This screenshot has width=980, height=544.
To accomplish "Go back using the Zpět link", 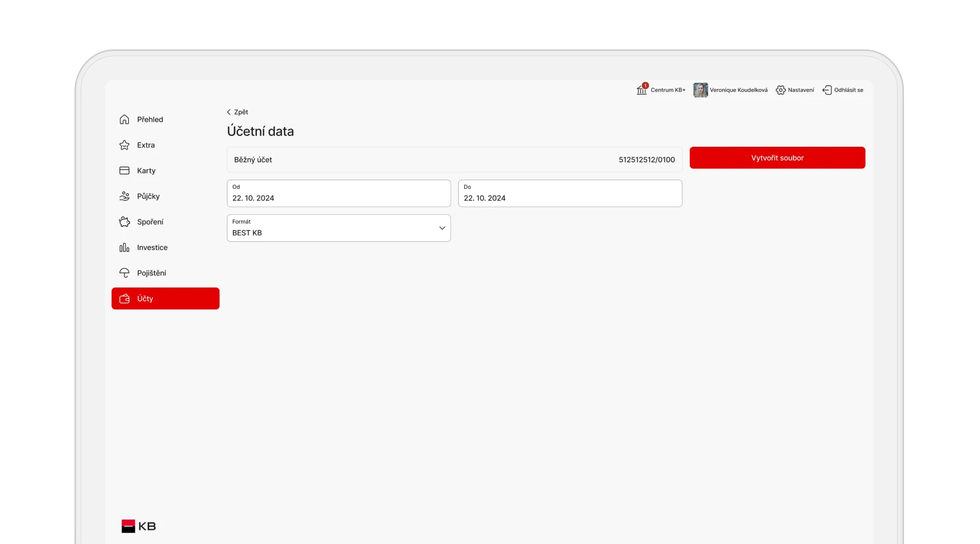I will (238, 112).
